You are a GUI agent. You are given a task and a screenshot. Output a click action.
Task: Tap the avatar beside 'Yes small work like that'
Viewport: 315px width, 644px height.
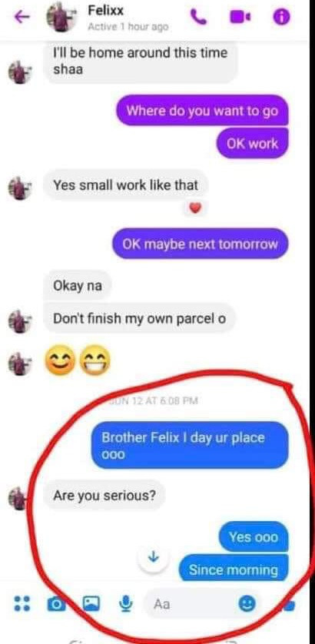(x=19, y=188)
